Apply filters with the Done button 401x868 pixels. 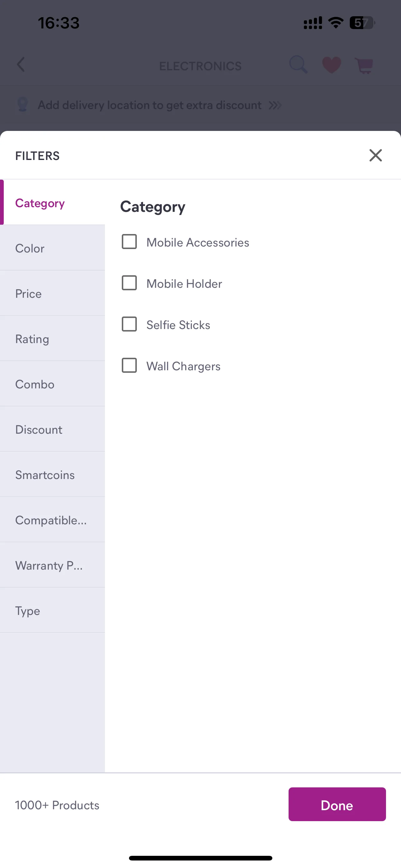coord(337,805)
